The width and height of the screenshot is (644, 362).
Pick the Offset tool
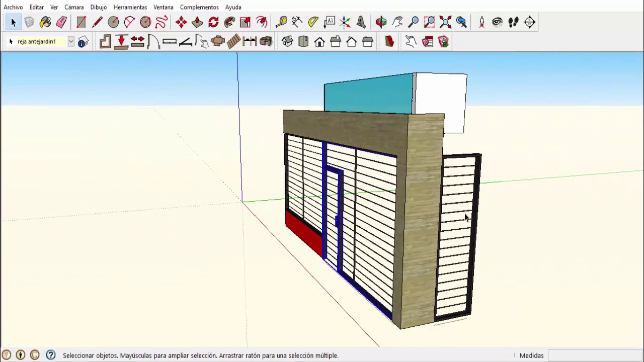[262, 22]
